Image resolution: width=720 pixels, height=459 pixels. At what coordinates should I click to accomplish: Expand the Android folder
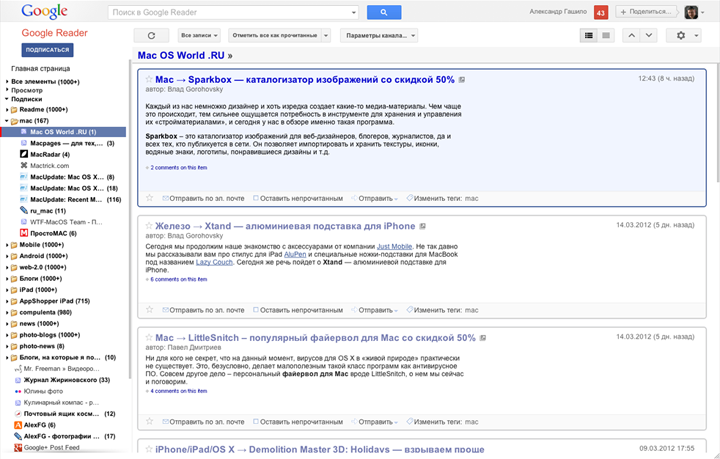coord(7,256)
